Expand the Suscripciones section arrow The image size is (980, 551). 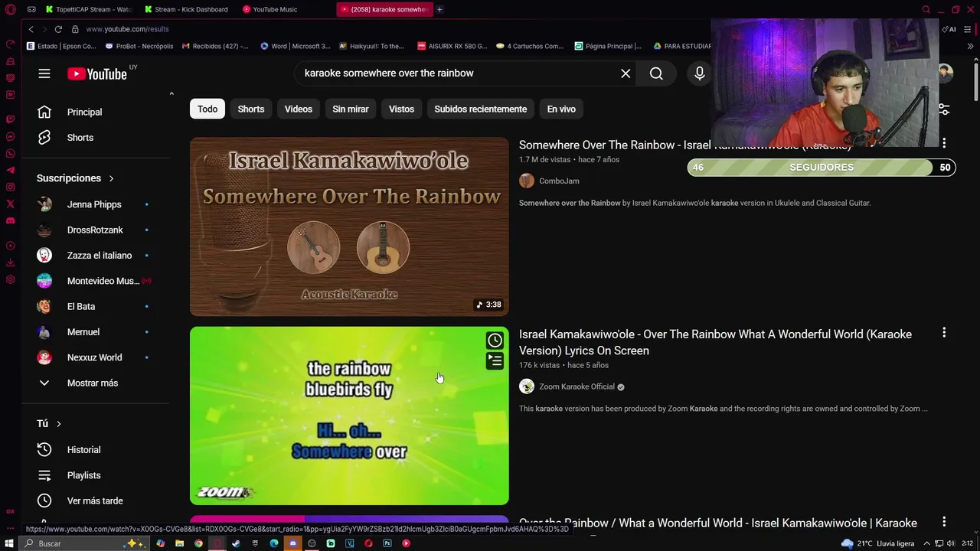(111, 178)
